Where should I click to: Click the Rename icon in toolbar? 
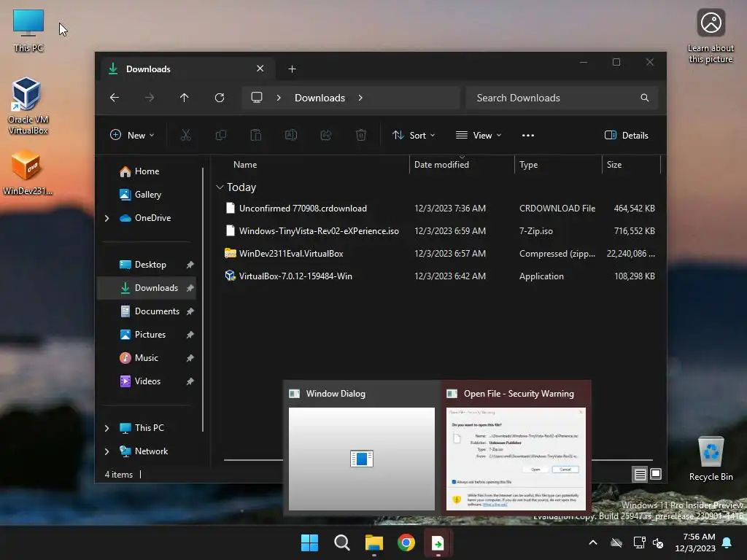[291, 135]
